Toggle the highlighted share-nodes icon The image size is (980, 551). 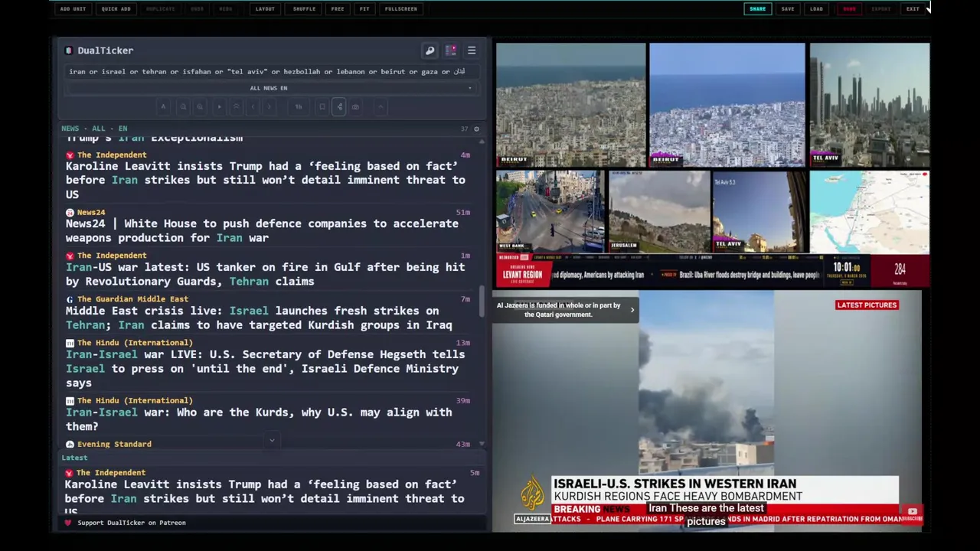click(x=339, y=107)
